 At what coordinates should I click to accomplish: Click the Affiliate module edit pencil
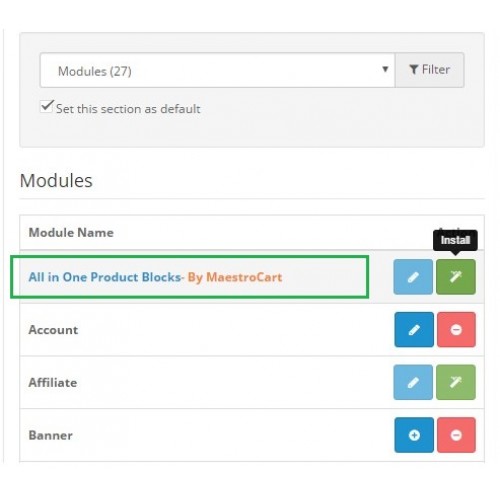pyautogui.click(x=413, y=382)
